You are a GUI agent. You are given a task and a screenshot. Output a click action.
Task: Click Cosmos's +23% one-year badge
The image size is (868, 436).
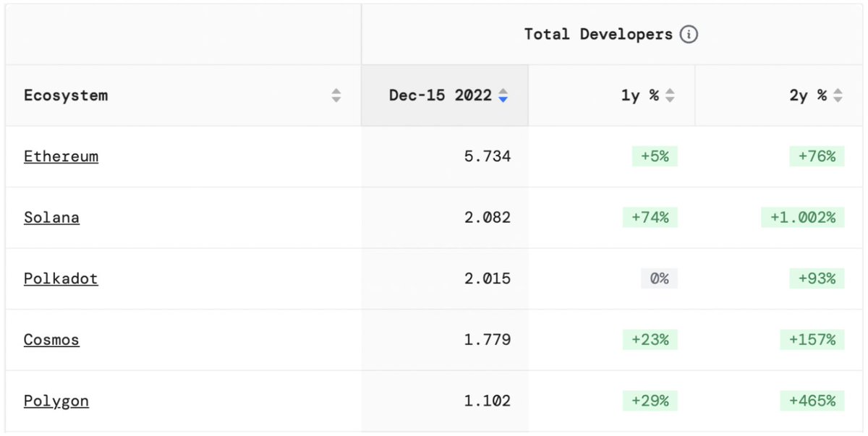(650, 339)
